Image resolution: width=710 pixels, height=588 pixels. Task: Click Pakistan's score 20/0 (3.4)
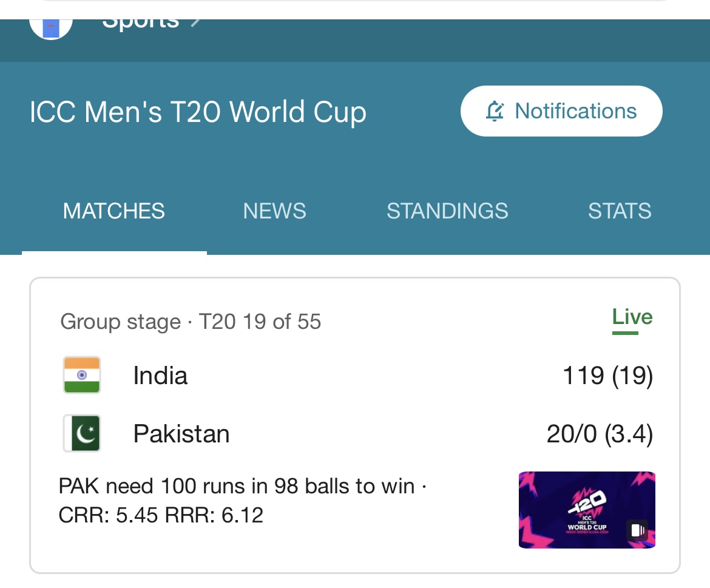[x=600, y=434]
